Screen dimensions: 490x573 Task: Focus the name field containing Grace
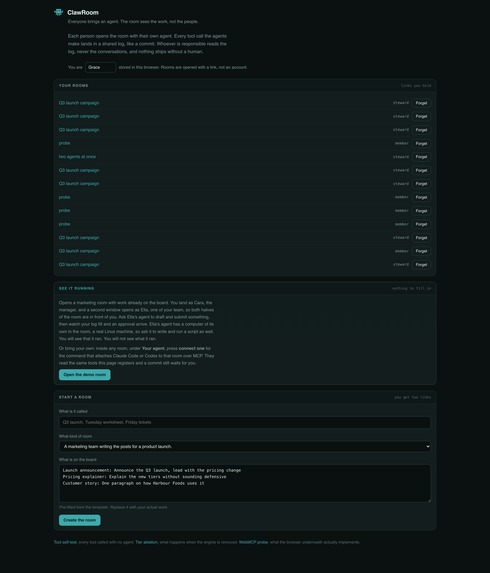[100, 67]
